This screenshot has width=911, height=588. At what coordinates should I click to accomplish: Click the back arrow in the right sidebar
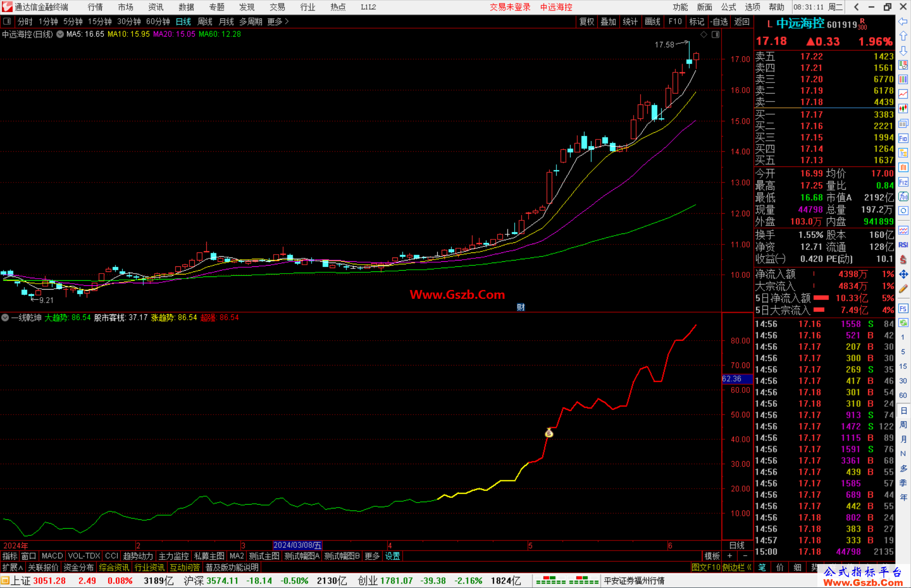coord(903,21)
